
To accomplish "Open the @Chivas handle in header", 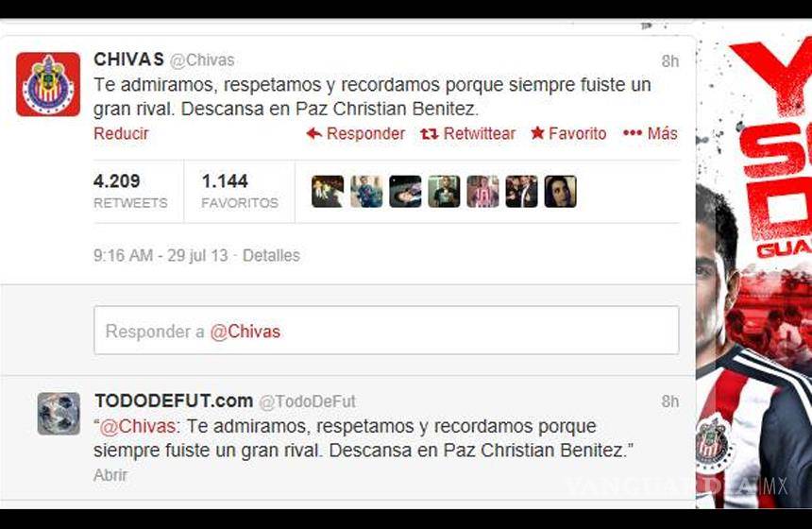I will (202, 60).
